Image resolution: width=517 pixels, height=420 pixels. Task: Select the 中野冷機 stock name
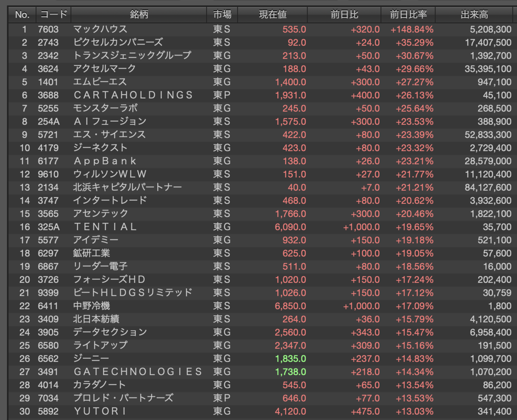tap(91, 305)
